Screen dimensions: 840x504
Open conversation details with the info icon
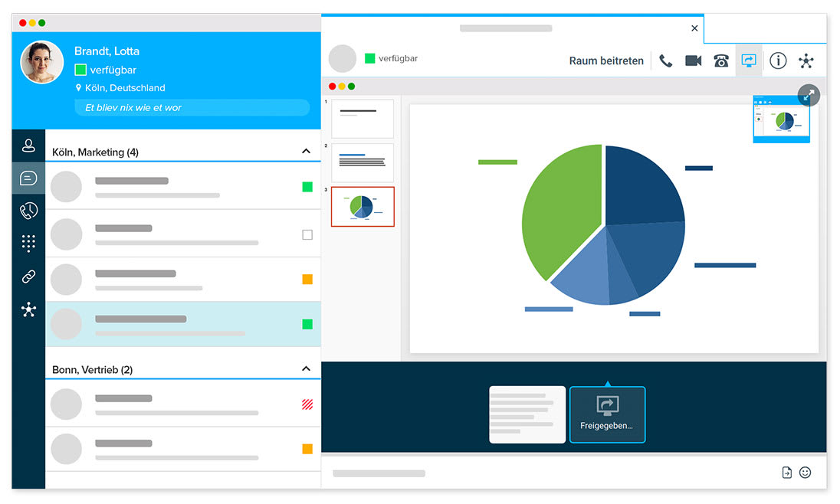pos(778,61)
